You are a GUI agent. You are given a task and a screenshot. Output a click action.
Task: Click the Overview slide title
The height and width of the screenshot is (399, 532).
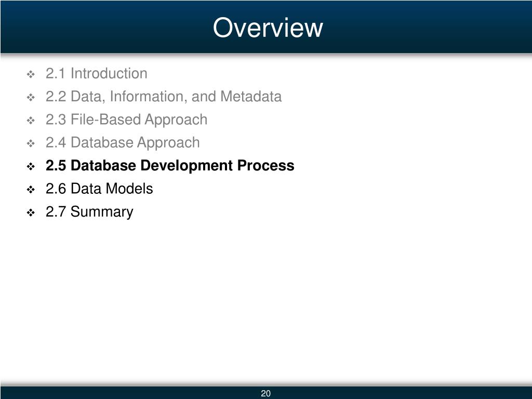coord(268,28)
